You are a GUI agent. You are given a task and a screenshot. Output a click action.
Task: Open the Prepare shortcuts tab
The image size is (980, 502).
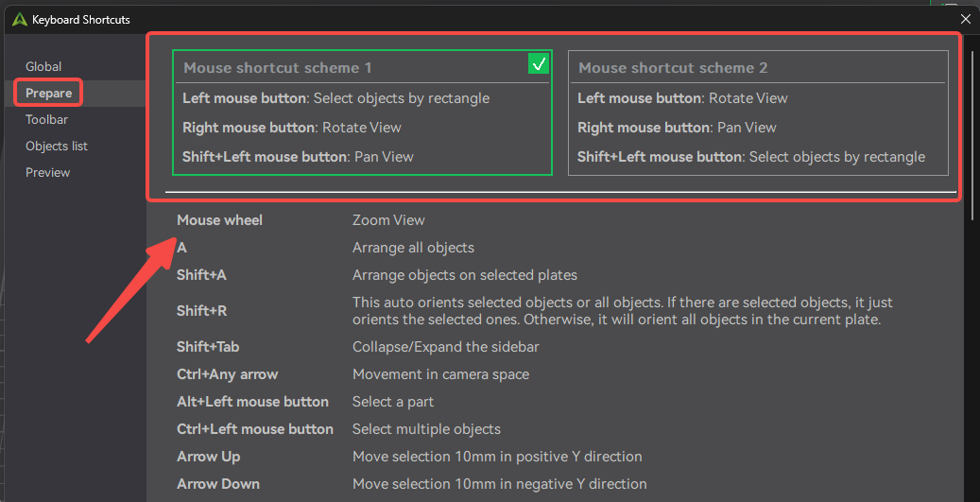click(49, 94)
